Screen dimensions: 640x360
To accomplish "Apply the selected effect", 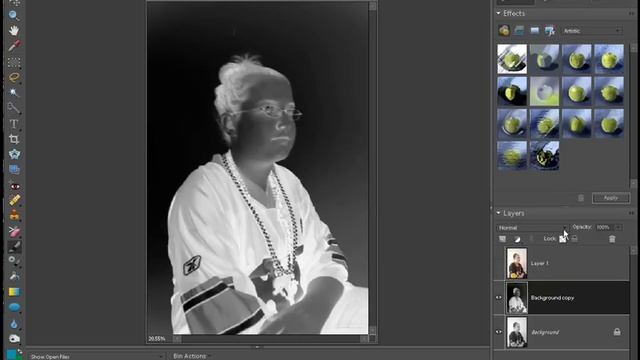I will (611, 198).
